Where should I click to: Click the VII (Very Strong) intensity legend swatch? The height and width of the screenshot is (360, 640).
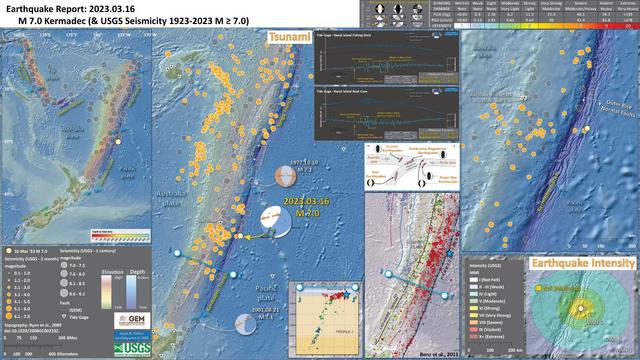[x=473, y=315]
